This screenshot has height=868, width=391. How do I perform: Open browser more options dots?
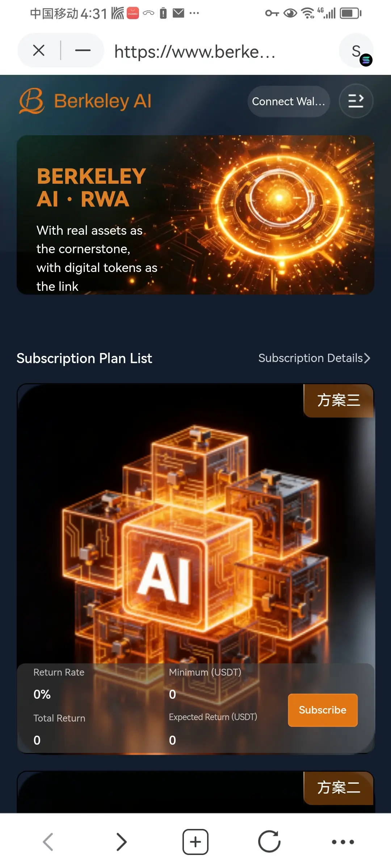pyautogui.click(x=343, y=842)
